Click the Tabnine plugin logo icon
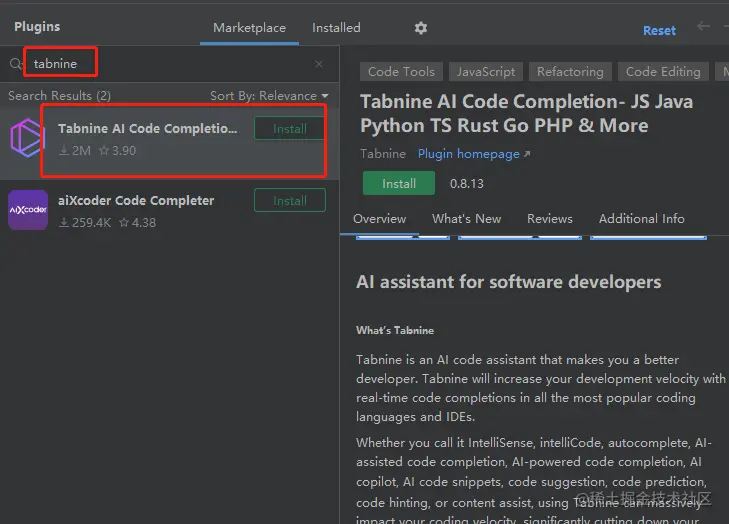729x524 pixels. pos(27,138)
